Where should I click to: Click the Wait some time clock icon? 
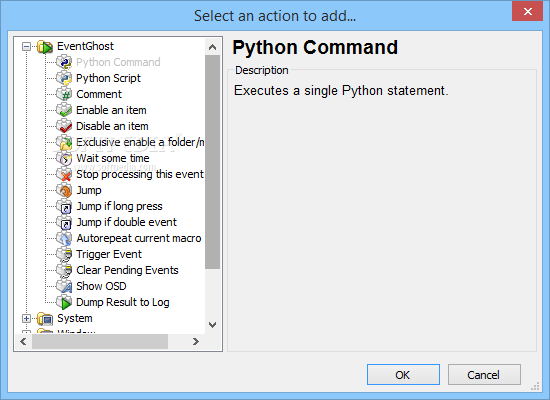[x=64, y=158]
